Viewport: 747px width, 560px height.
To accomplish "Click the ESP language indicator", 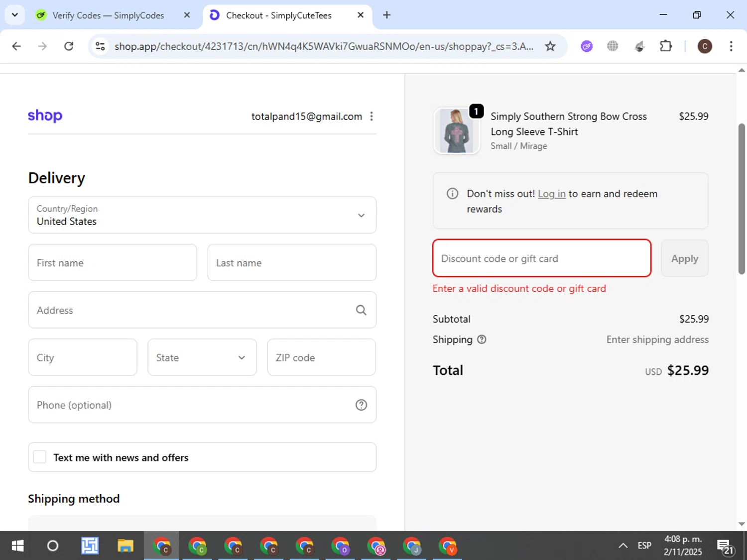I will tap(644, 546).
